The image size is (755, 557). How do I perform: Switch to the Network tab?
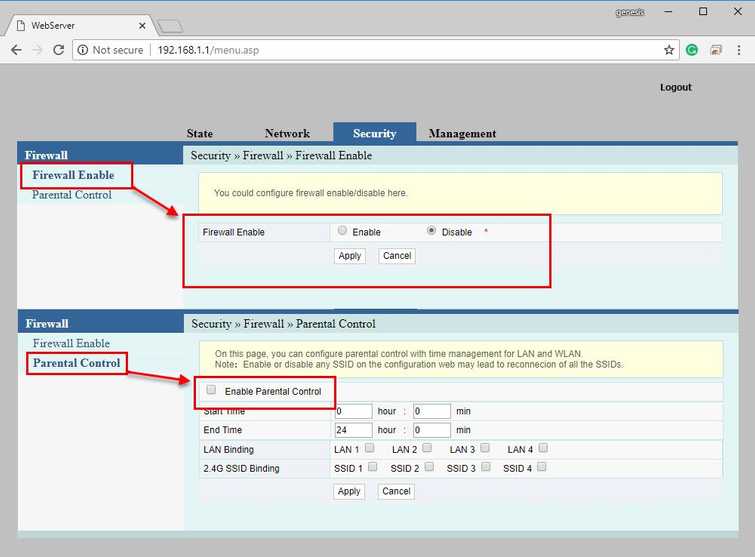287,133
